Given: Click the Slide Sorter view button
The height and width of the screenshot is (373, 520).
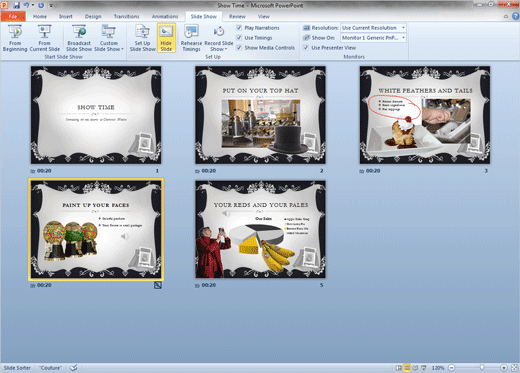Looking at the screenshot, I should click(407, 368).
